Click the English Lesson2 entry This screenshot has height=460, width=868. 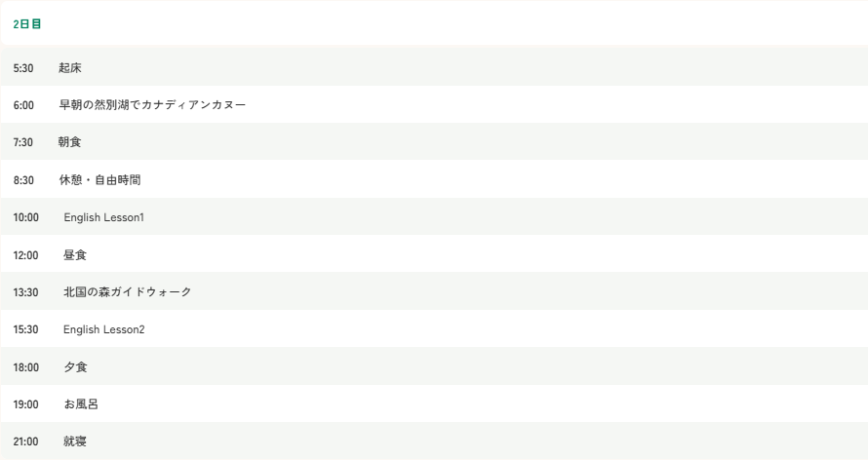click(103, 329)
